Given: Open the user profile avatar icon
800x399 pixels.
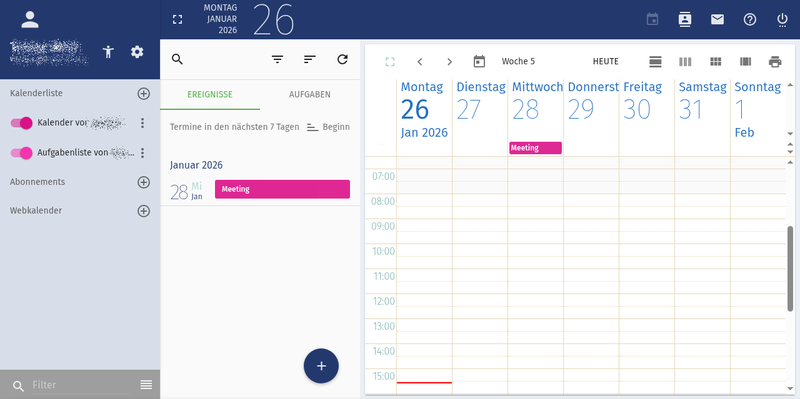Looking at the screenshot, I should click(30, 19).
